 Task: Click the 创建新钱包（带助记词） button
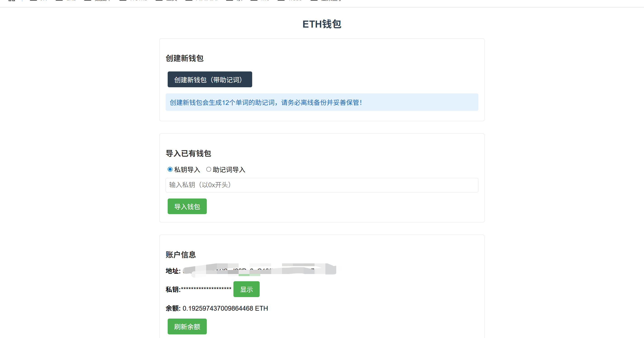[209, 80]
